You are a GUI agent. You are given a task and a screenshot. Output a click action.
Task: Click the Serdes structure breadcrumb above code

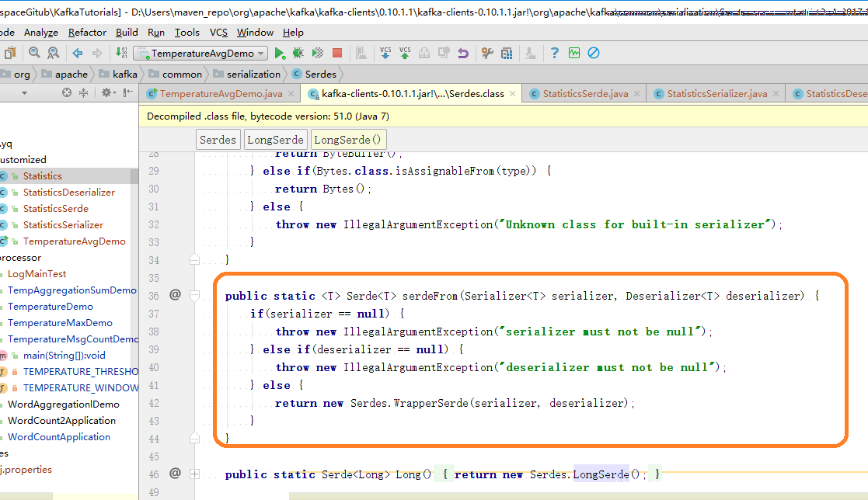218,140
